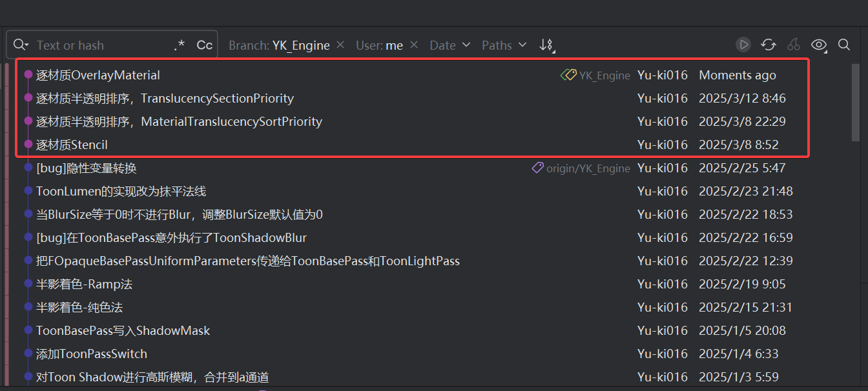The image size is (868, 391).
Task: Remove the User: me filter
Action: point(415,45)
